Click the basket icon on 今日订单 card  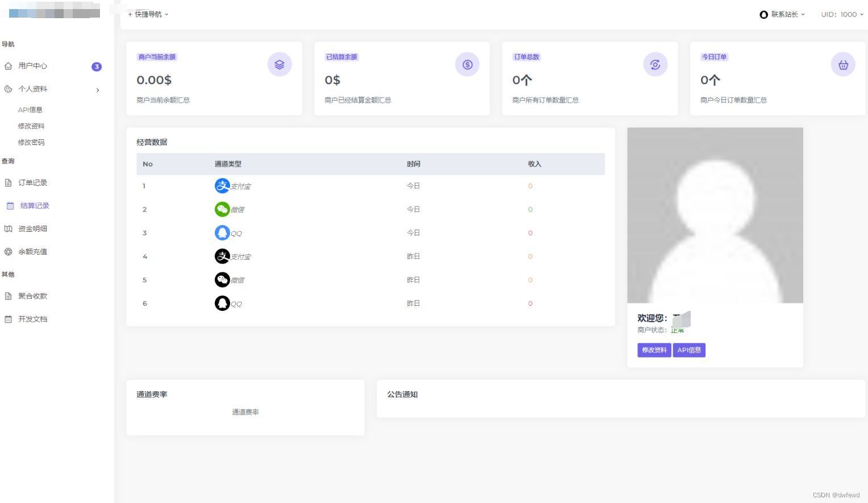[843, 64]
